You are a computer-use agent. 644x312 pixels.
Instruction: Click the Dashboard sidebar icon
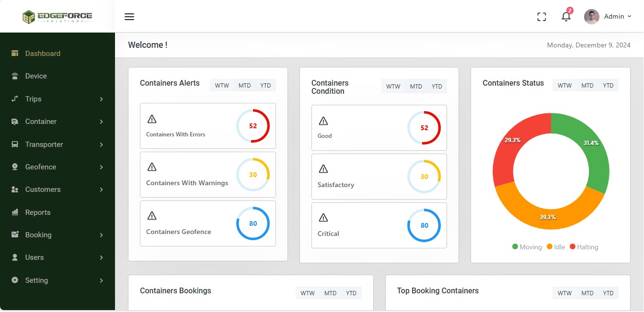(15, 53)
